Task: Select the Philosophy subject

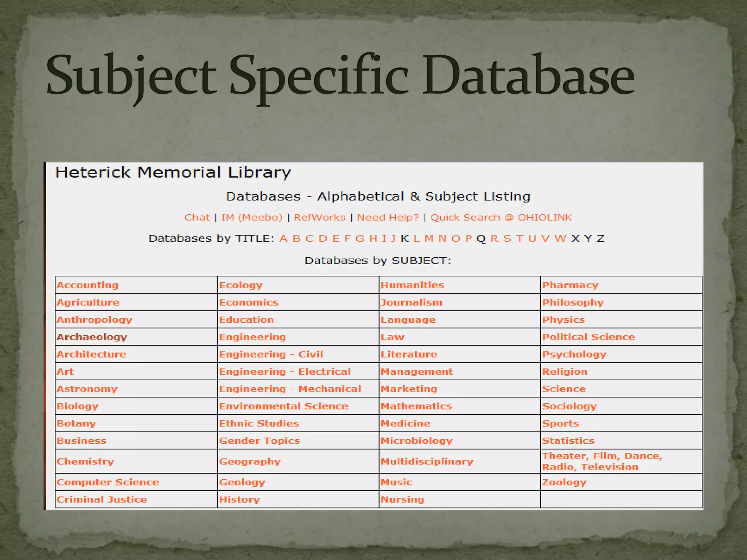Action: click(573, 303)
